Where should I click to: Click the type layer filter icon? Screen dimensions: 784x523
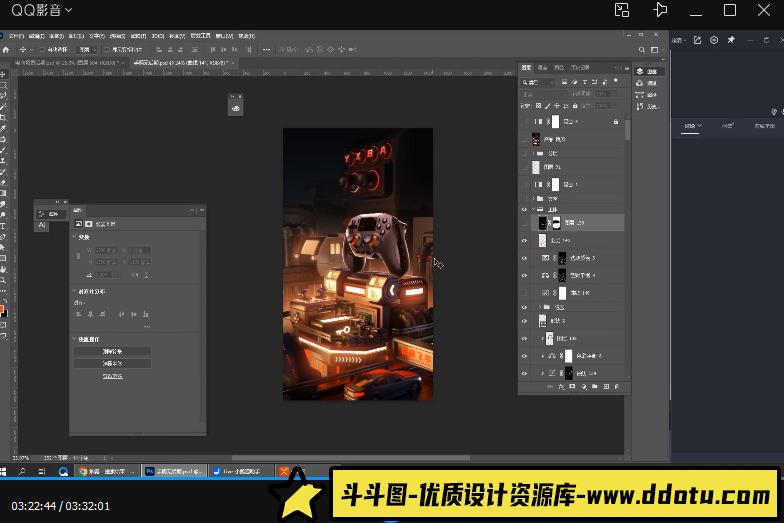click(x=584, y=82)
